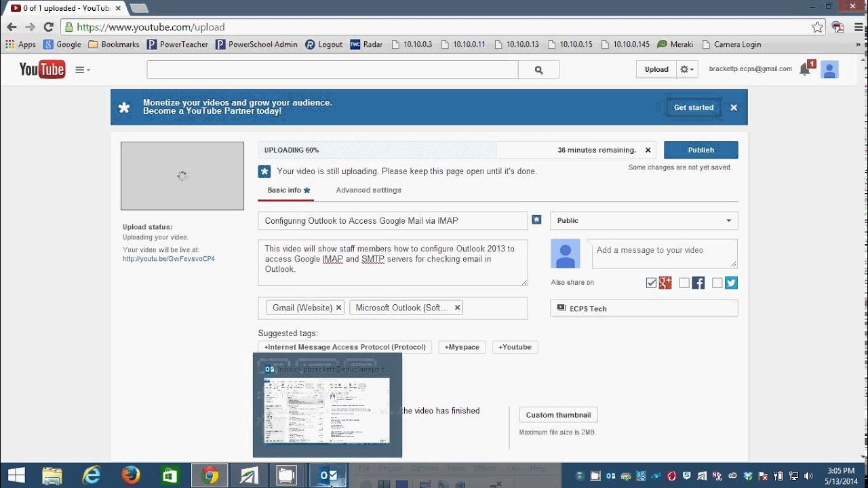The height and width of the screenshot is (488, 868).
Task: Click the Upload button in the header
Action: coord(656,69)
